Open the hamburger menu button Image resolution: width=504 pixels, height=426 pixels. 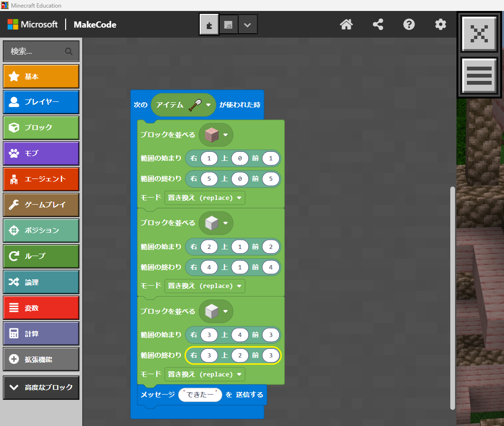tap(479, 76)
